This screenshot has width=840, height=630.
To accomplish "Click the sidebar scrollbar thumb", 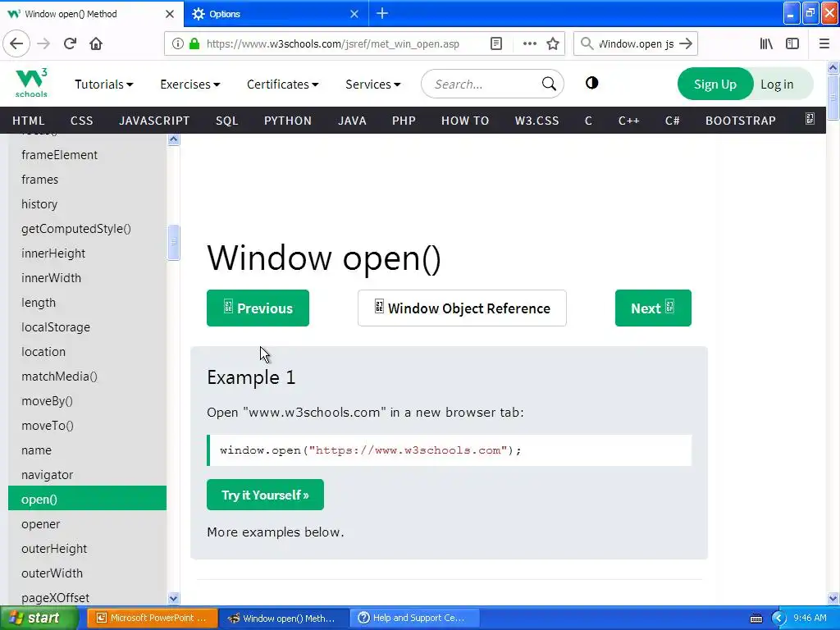I will click(173, 243).
